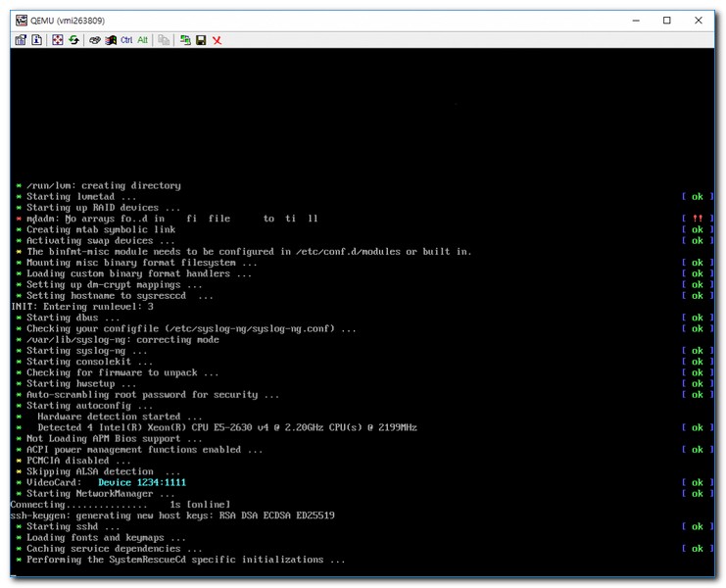Open the connection options dialog icon
The width and height of the screenshot is (726, 588).
21,40
